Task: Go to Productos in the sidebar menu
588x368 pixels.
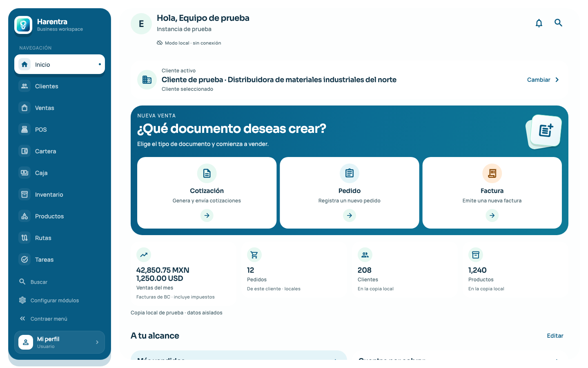Action: coord(60,216)
